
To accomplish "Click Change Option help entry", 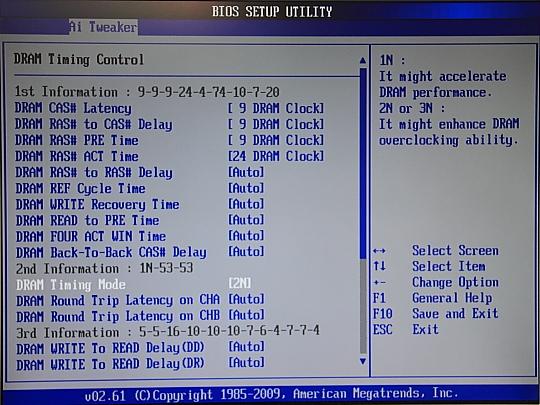I will click(x=455, y=282).
